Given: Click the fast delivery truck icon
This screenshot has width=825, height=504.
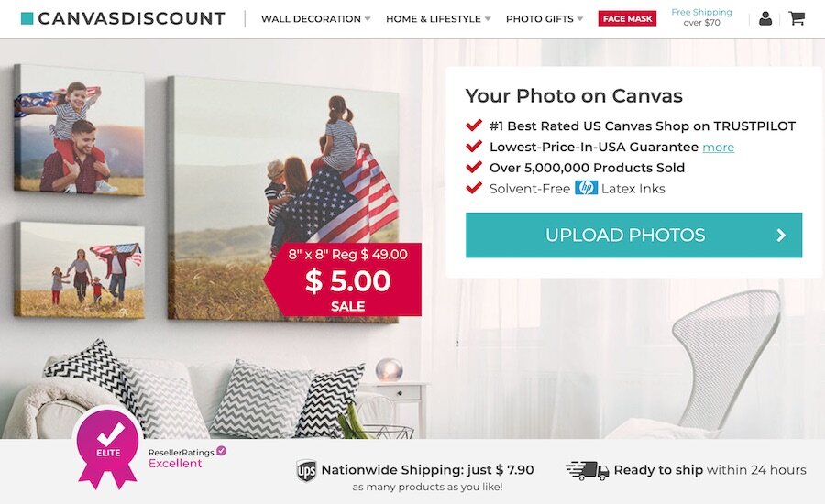Looking at the screenshot, I should 587,470.
